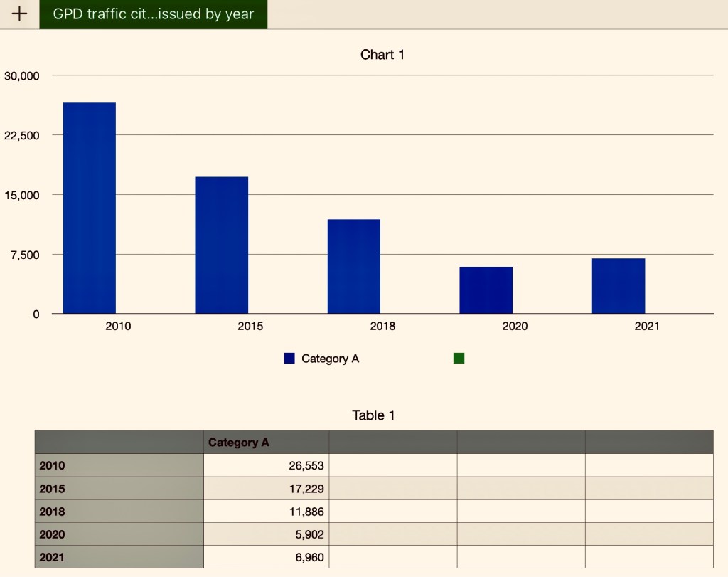728x577 pixels.
Task: Click the green legend swatch
Action: coord(459,359)
